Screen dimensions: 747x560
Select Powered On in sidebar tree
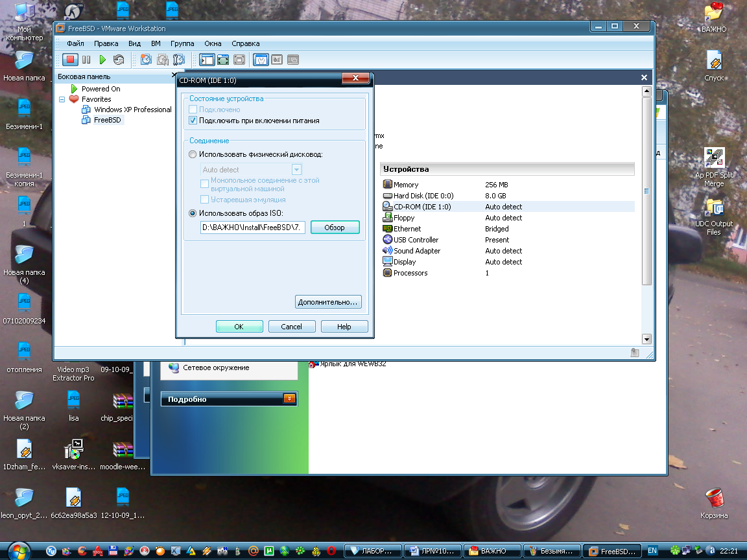tap(101, 89)
